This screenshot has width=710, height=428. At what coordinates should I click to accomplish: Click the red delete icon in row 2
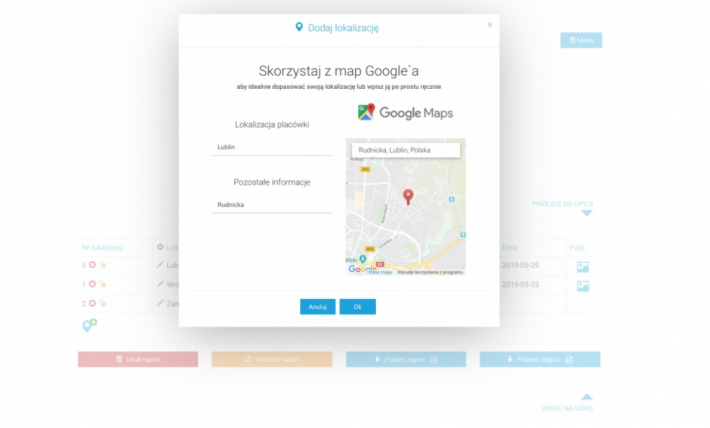tap(92, 303)
